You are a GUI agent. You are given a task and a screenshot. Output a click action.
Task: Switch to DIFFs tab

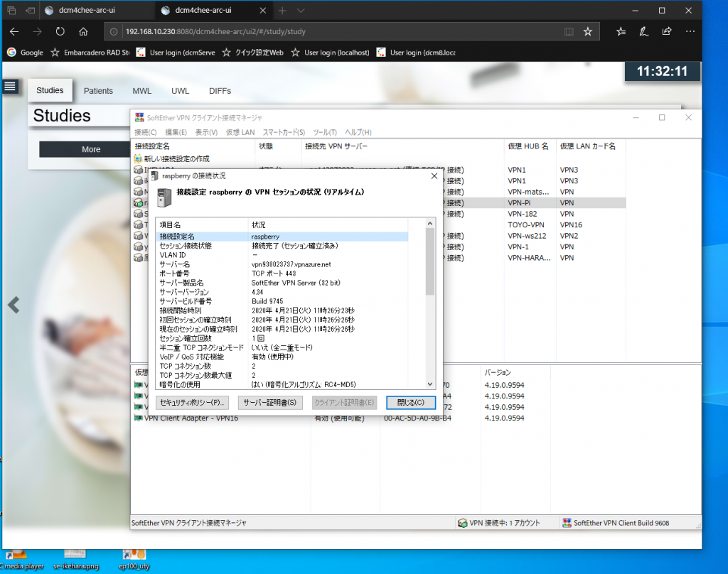point(220,91)
